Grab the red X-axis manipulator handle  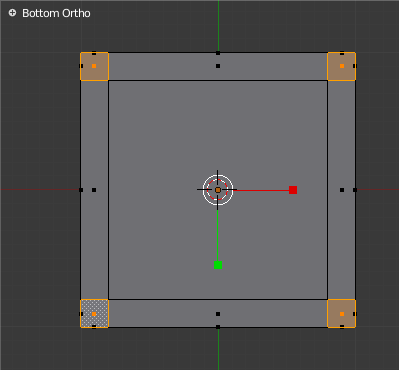[x=293, y=190]
